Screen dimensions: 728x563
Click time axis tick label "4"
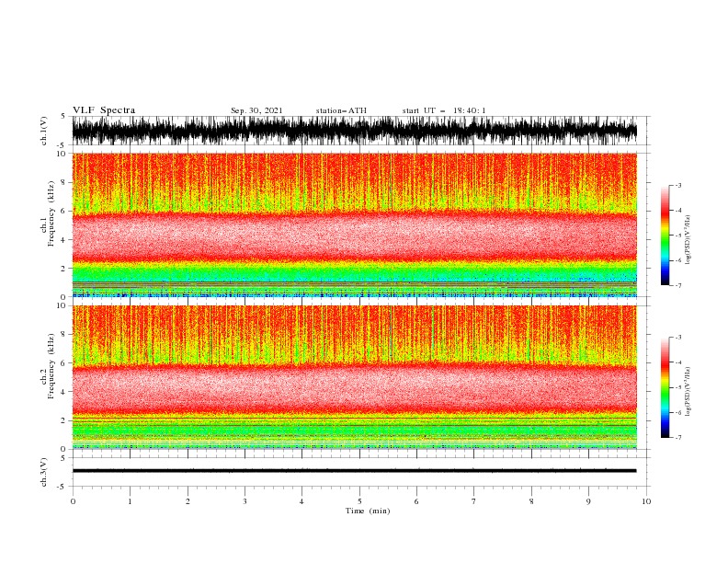(301, 501)
